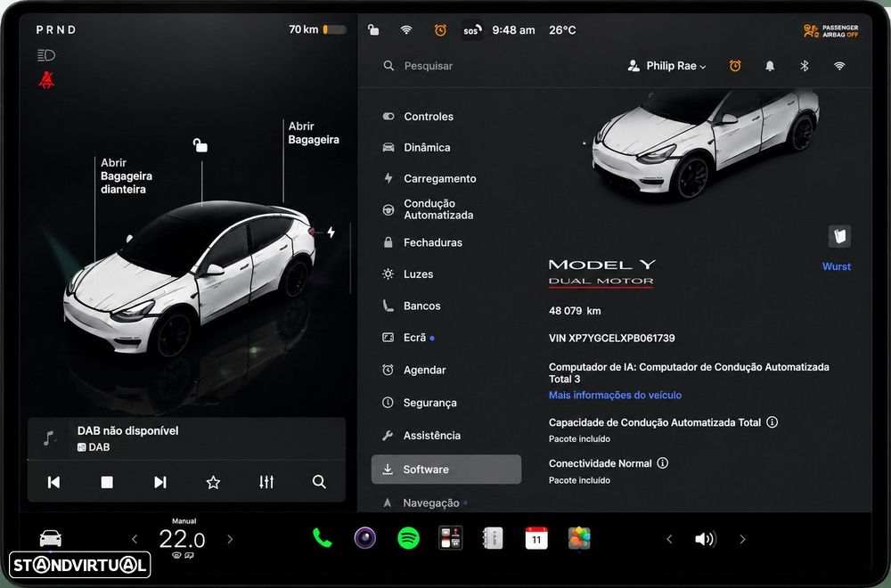Tap the SOS emergency indicator
The width and height of the screenshot is (891, 588).
pos(472,29)
